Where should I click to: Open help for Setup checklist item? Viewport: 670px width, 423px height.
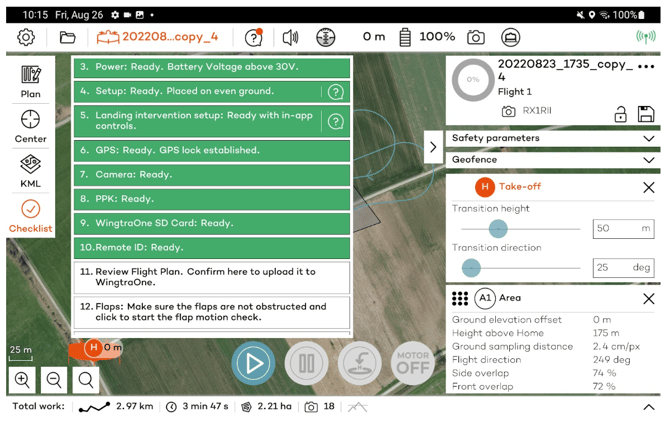click(x=336, y=91)
